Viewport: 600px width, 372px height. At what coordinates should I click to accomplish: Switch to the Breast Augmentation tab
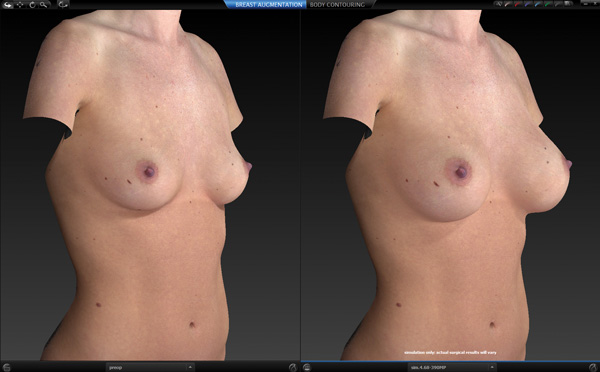coord(269,5)
